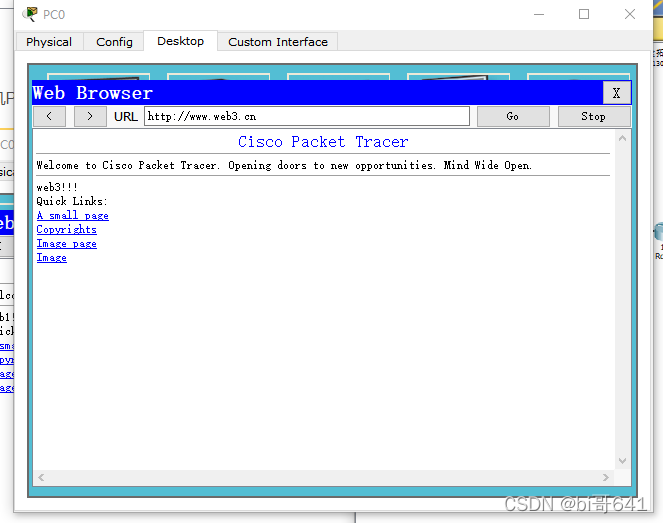Viewport: 663px width, 523px height.
Task: Open the Physical tab
Action: click(49, 42)
